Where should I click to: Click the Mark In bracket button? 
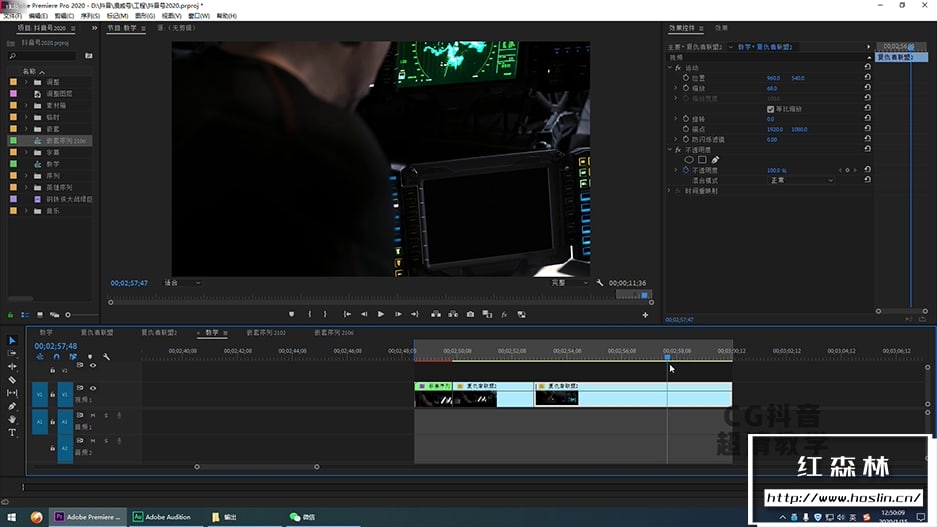(310, 314)
